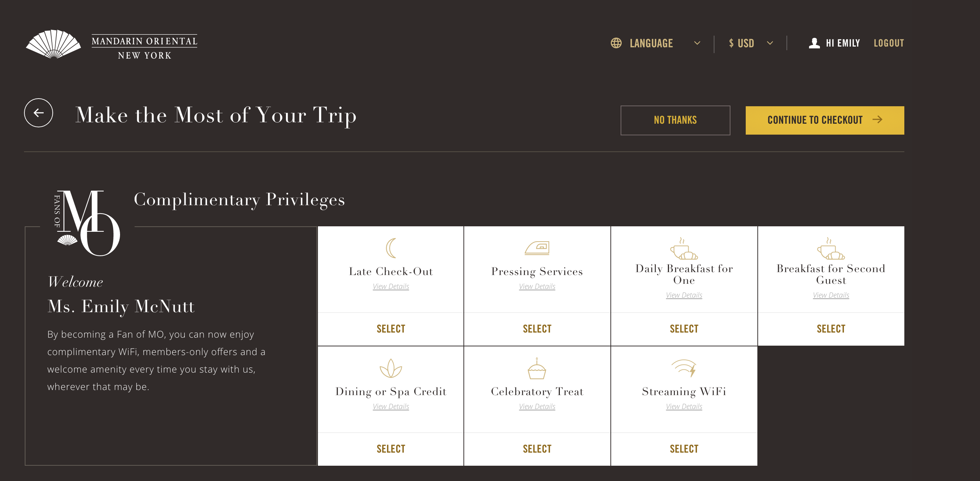This screenshot has width=980, height=481.
Task: Select the Late Check-Out privilege
Action: click(x=391, y=329)
